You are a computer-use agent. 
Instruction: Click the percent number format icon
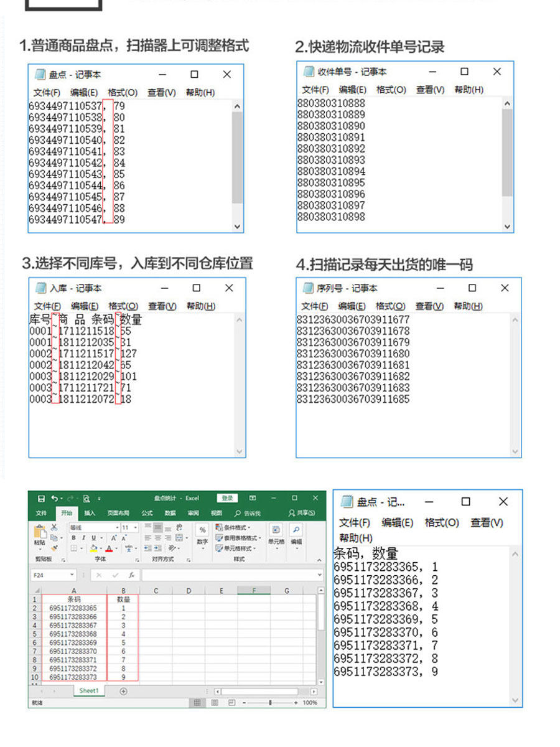click(x=202, y=530)
